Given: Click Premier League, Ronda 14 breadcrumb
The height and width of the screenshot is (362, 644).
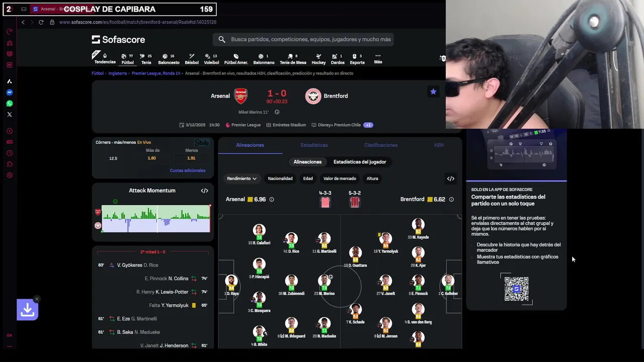Looking at the screenshot, I should click(x=156, y=73).
